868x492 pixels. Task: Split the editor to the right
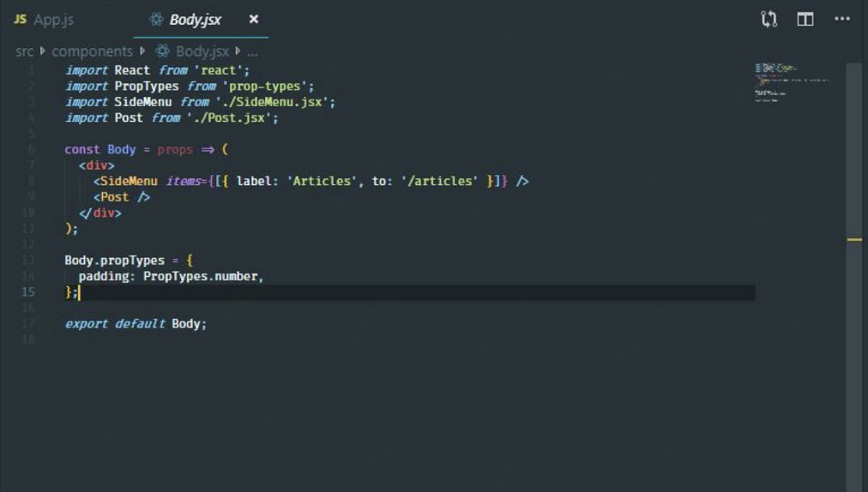pos(805,20)
